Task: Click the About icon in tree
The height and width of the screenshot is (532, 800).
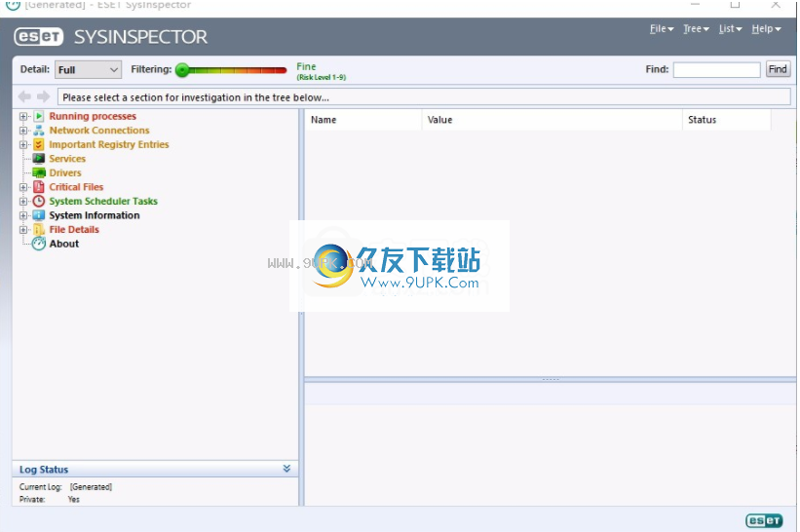Action: point(39,244)
